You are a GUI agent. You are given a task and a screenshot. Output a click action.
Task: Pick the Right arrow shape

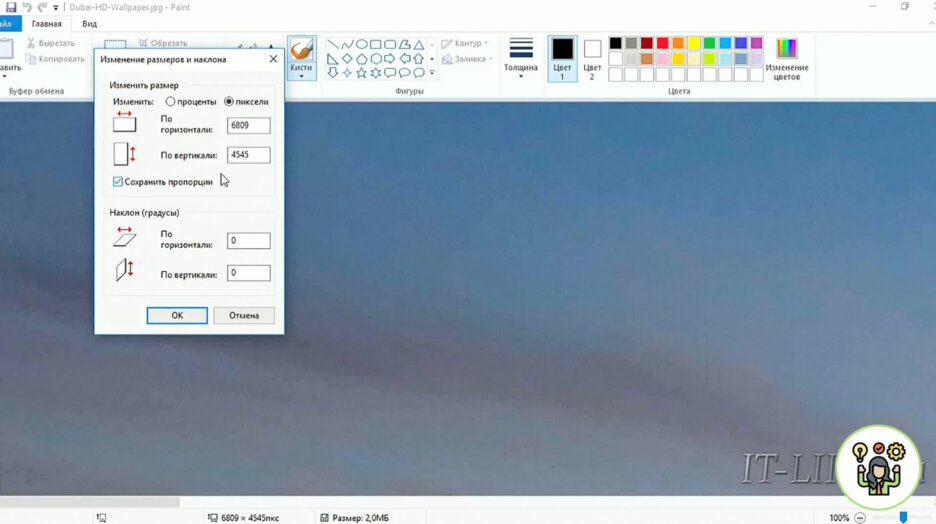[x=390, y=59]
